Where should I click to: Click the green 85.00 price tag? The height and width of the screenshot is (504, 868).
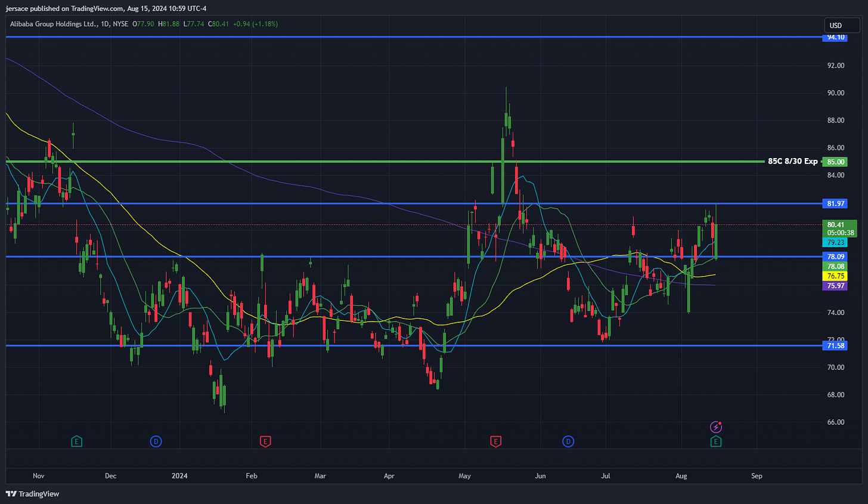(x=836, y=162)
